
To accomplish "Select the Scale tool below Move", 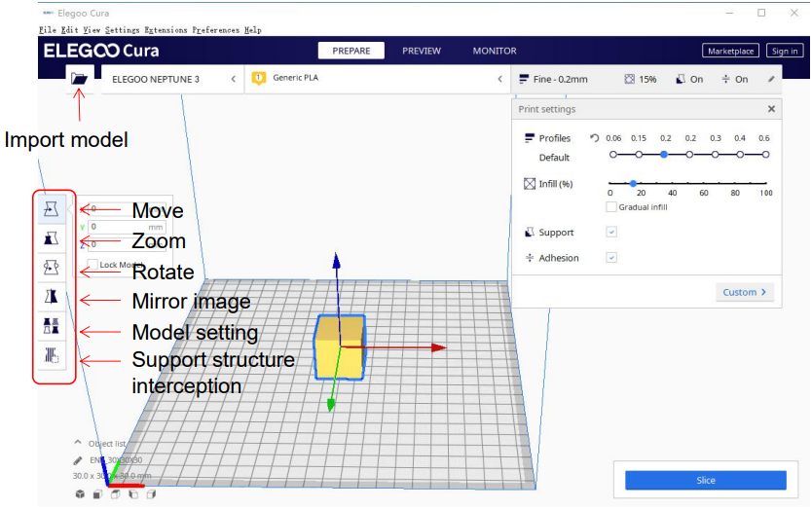I will (52, 238).
